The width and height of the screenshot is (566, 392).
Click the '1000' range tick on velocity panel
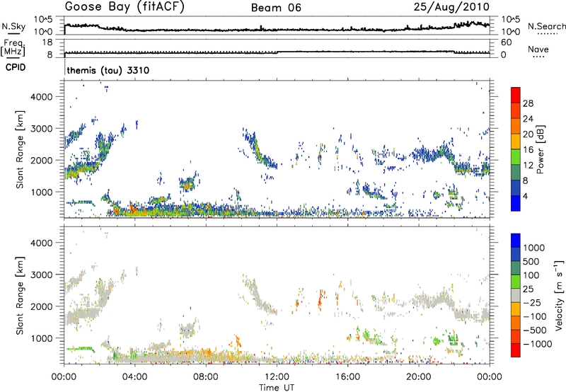(x=42, y=338)
